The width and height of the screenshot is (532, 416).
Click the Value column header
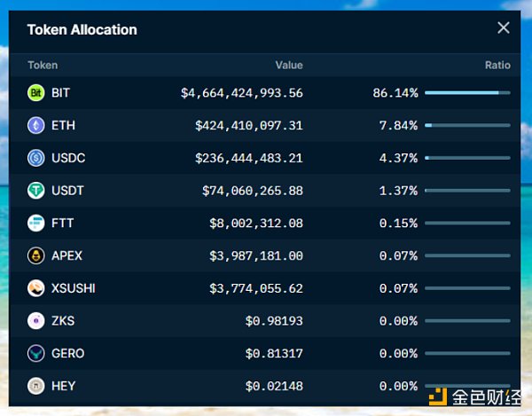click(289, 65)
